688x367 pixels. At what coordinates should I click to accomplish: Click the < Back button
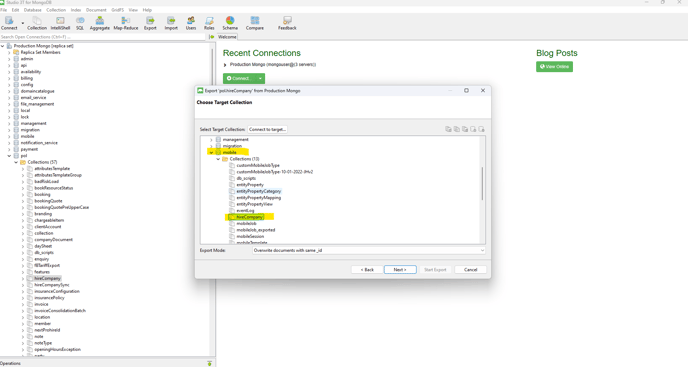tap(367, 270)
